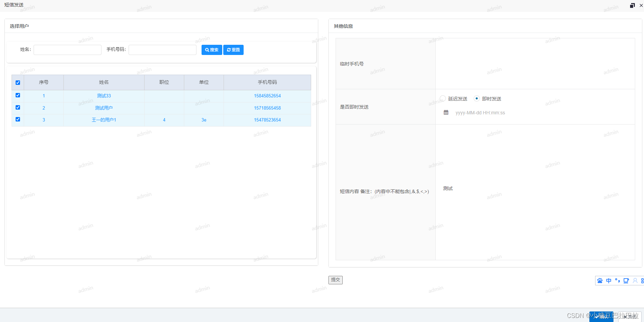Select the 延迟发送 radio option

[443, 98]
